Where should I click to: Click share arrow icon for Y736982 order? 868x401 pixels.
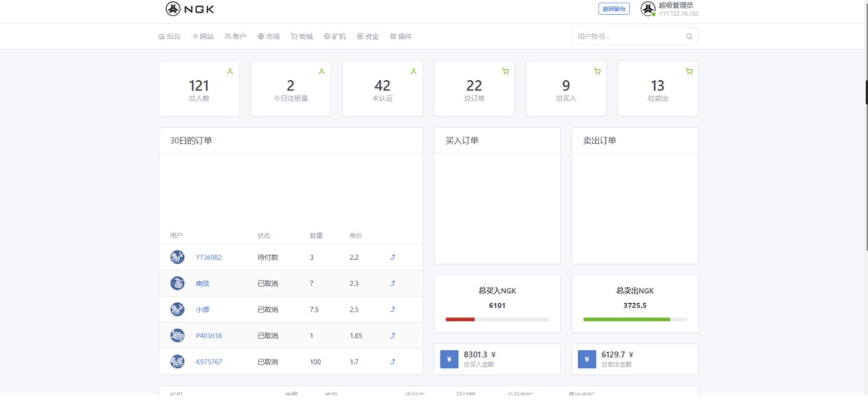393,257
